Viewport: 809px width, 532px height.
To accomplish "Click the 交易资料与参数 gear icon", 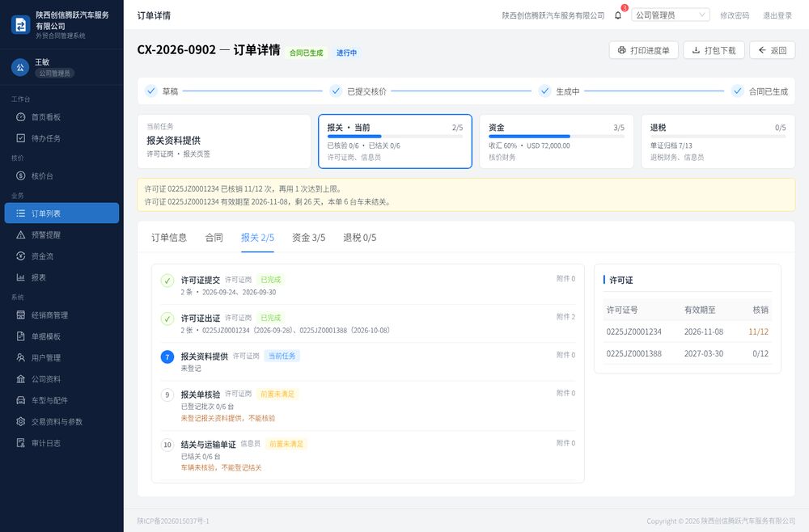I will pyautogui.click(x=21, y=422).
